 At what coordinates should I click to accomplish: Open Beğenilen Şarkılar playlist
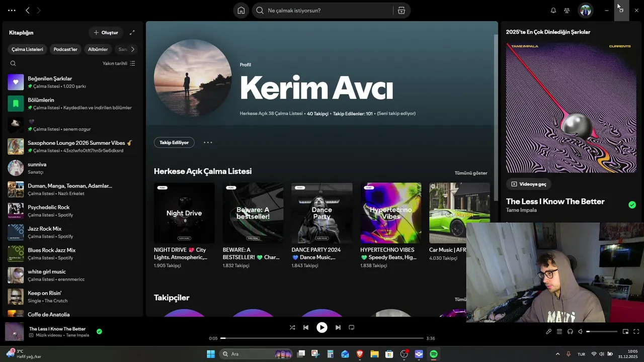pos(73,82)
